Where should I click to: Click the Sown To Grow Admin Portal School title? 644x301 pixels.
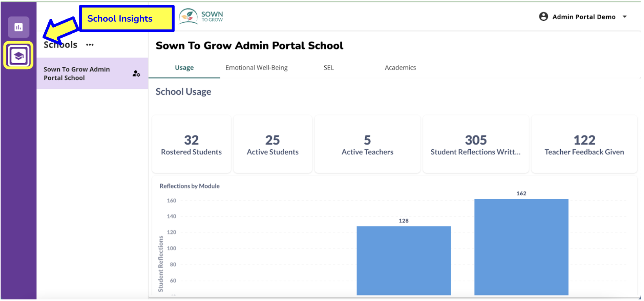pyautogui.click(x=249, y=46)
